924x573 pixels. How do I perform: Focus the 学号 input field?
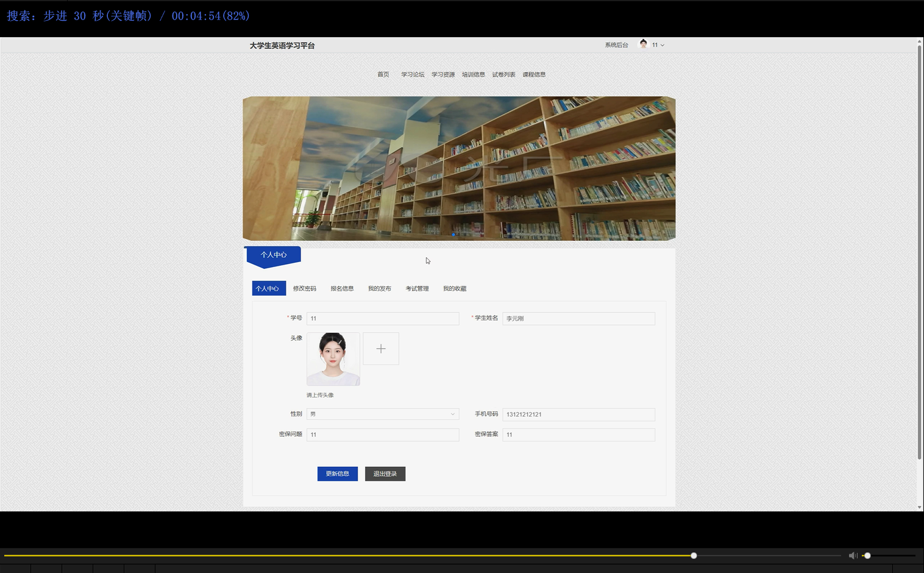tap(383, 318)
